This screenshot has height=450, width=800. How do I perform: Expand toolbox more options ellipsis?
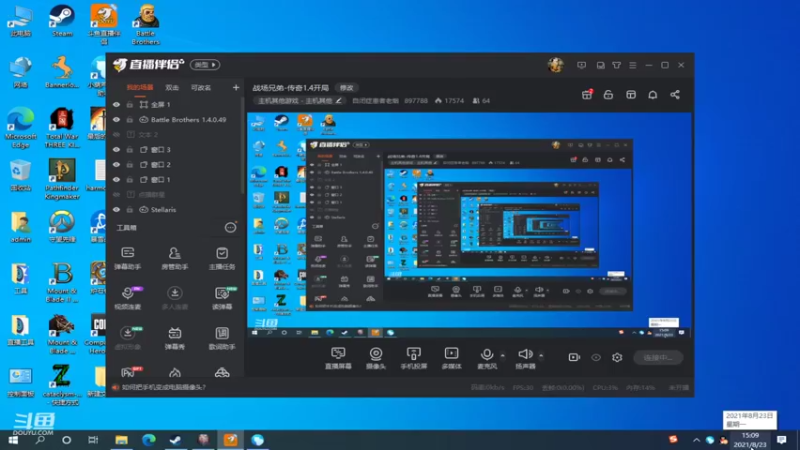pyautogui.click(x=231, y=228)
